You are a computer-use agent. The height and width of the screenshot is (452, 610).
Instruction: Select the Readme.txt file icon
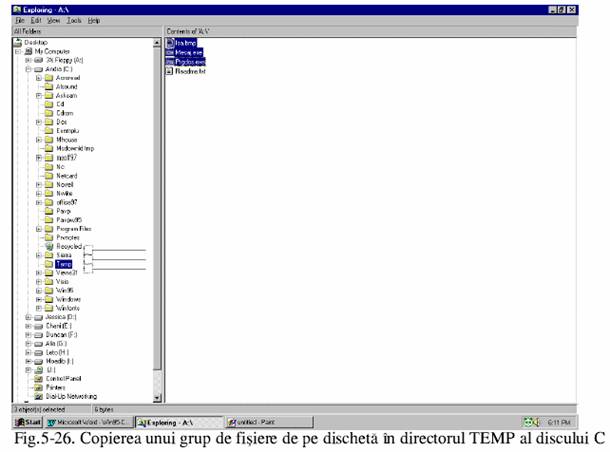[x=171, y=72]
